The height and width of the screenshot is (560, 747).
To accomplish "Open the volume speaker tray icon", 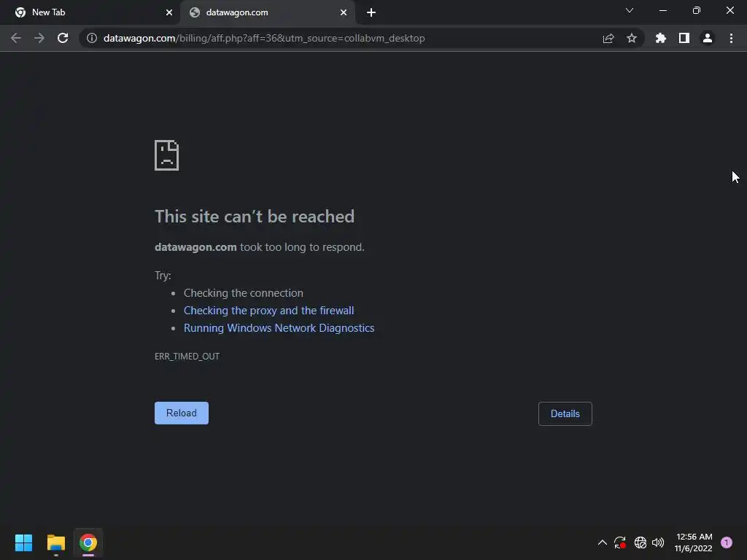I will click(658, 542).
